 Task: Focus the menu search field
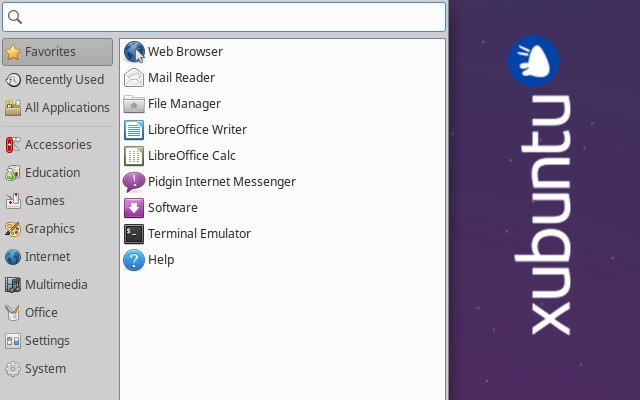224,17
